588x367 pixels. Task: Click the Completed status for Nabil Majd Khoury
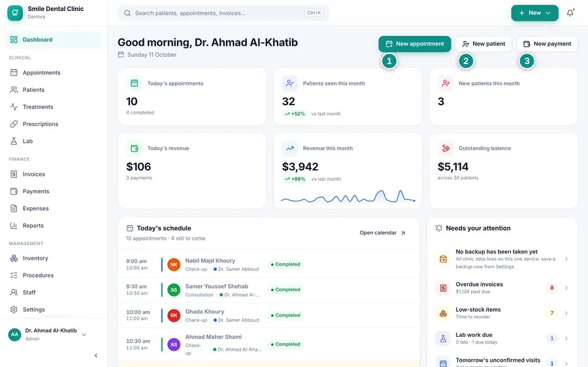point(286,264)
